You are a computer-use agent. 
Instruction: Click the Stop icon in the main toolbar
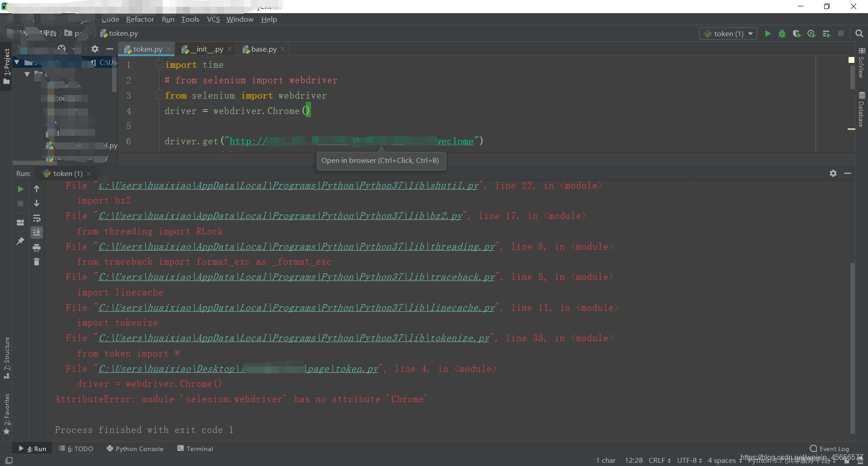coord(841,33)
